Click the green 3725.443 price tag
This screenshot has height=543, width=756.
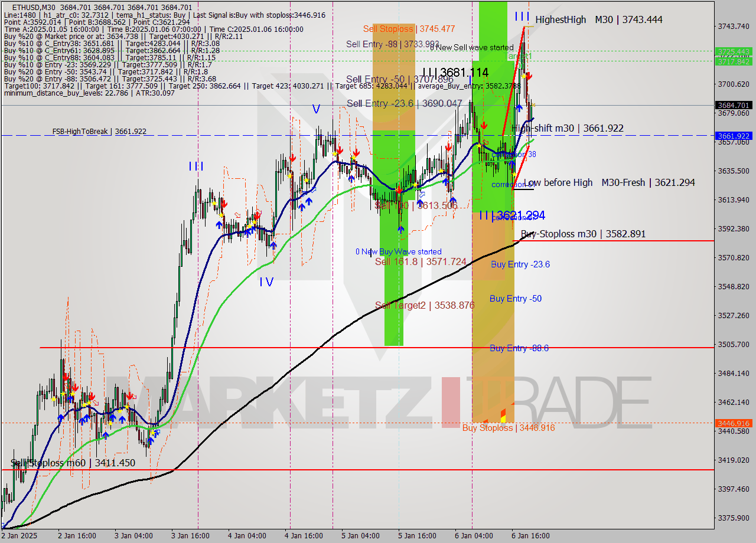(733, 51)
